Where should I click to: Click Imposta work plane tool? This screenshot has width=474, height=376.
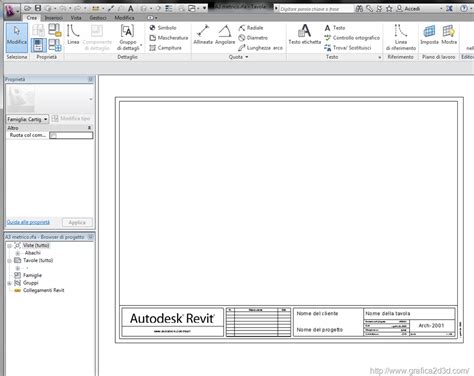point(429,35)
